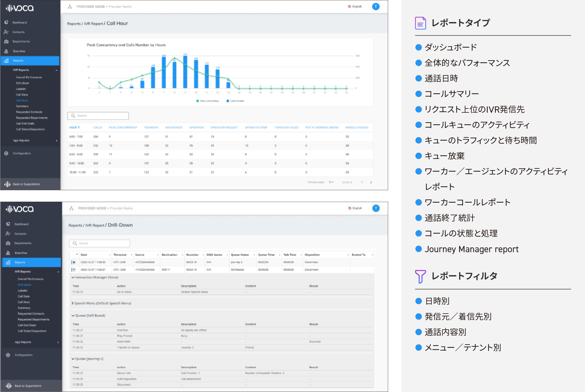This screenshot has width=585, height=392.
Task: Click the TRANSFER FAILED column header
Action: point(286,128)
